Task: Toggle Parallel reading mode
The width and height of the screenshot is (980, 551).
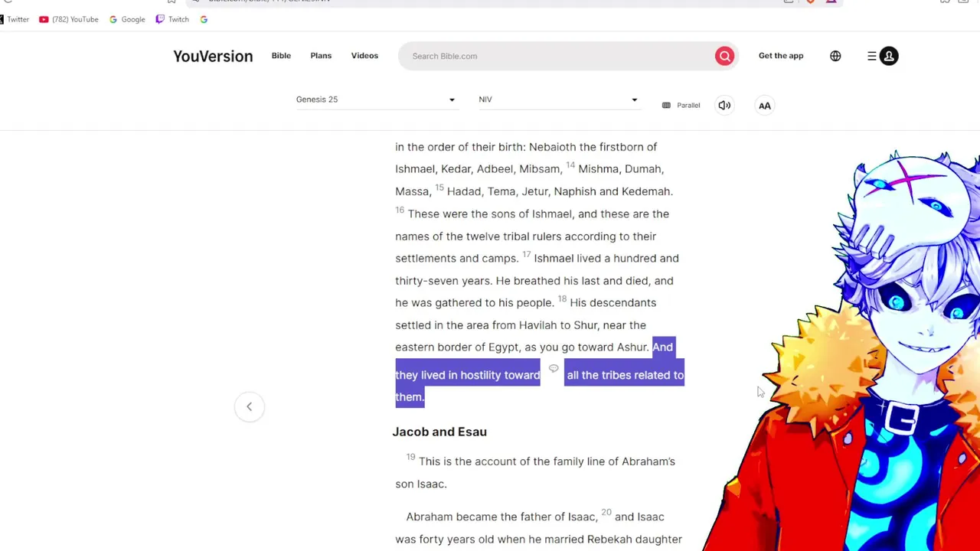Action: (681, 106)
